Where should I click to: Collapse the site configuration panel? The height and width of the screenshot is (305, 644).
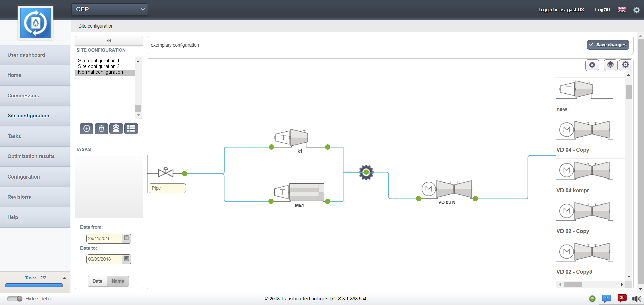[x=109, y=41]
